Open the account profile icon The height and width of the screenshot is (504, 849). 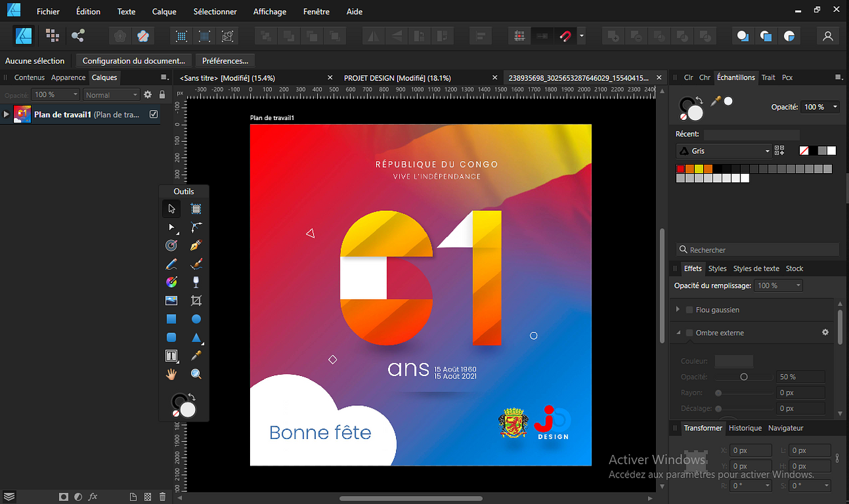point(827,36)
